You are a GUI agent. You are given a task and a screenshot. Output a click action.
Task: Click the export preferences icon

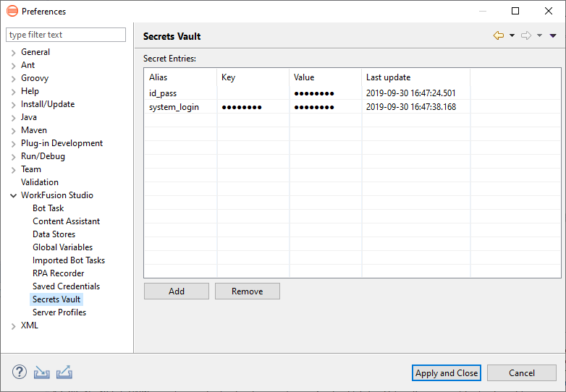64,372
